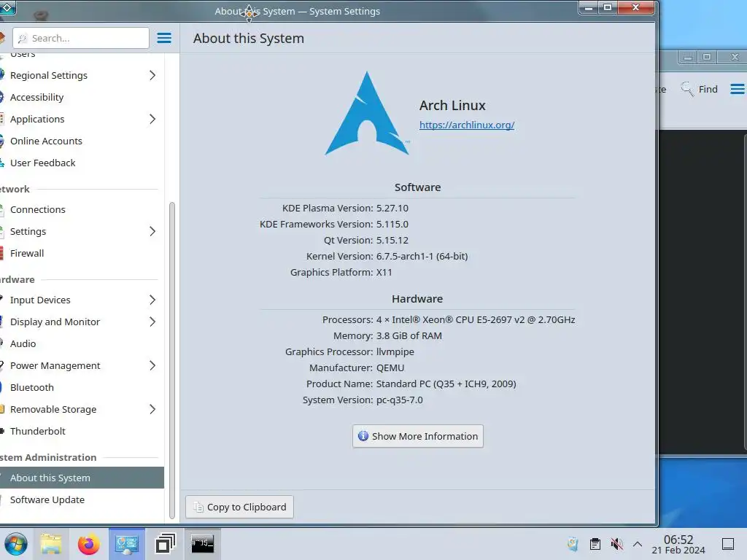Click the Firewall brick wall icon

1,253
